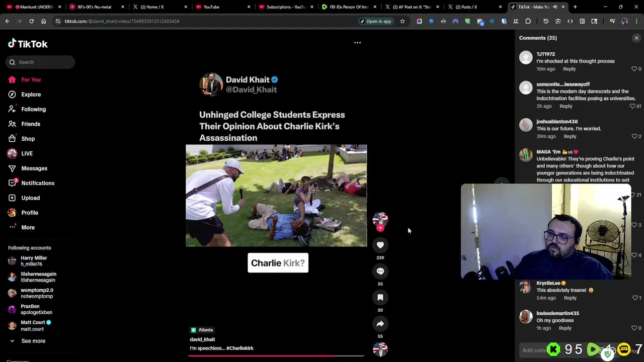The image size is (644, 362).
Task: Open PraxBen's followed account
Action: 30,309
